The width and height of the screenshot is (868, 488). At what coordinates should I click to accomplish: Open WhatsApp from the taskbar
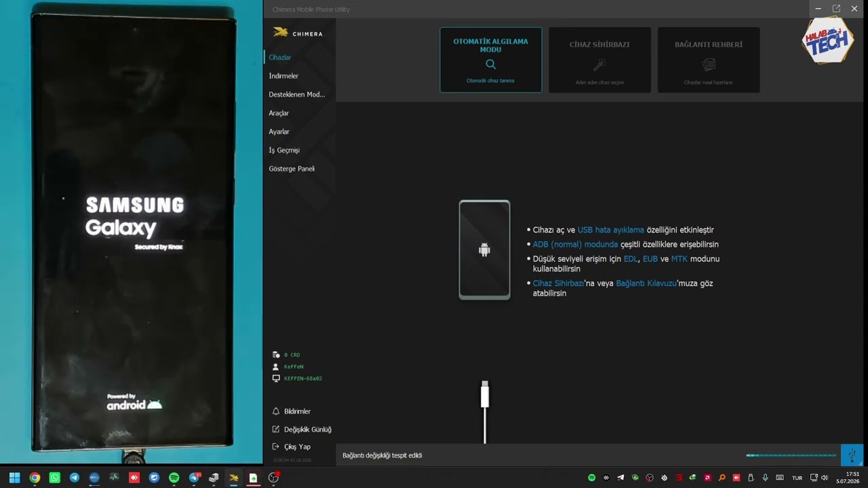point(54,478)
